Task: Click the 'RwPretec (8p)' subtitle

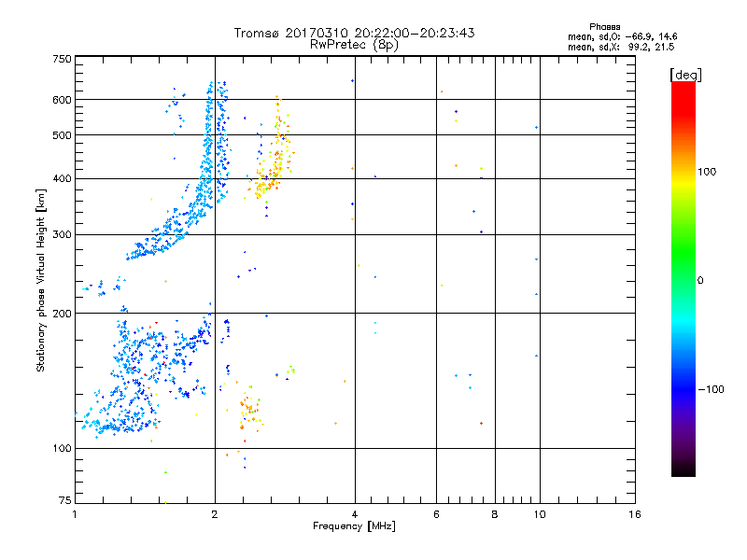Action: 354,45
